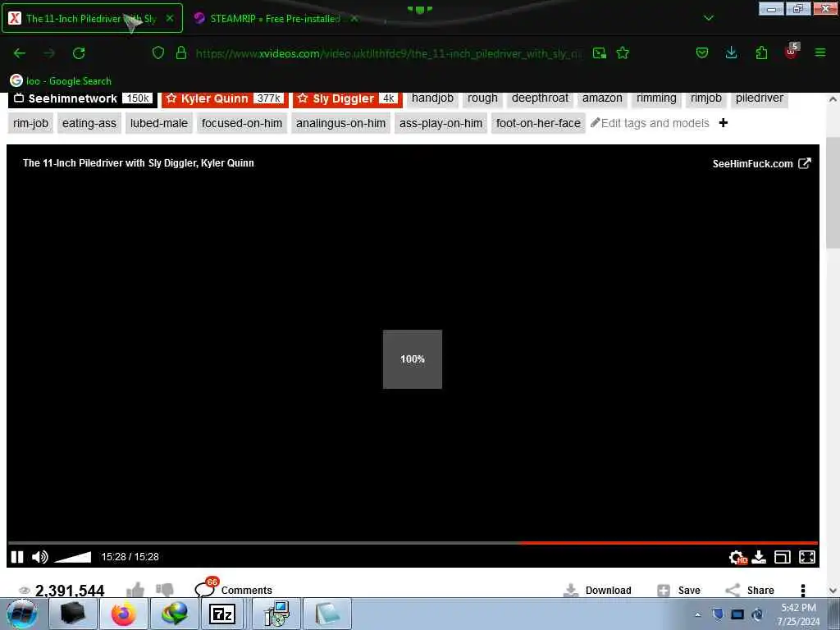Seek on the video progress bar
Viewport: 840px width, 630px height.
coord(413,543)
